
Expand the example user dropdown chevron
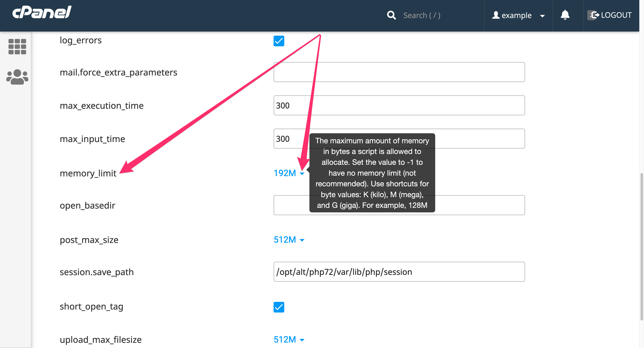pyautogui.click(x=542, y=16)
